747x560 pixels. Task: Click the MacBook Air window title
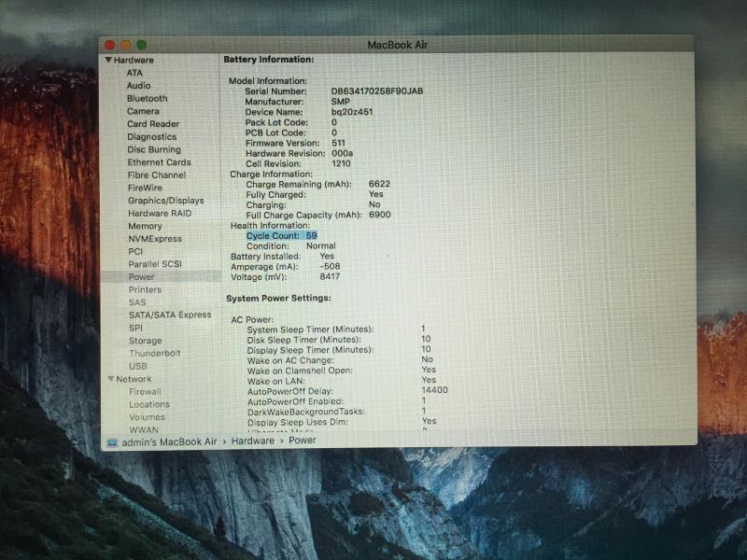(x=398, y=45)
